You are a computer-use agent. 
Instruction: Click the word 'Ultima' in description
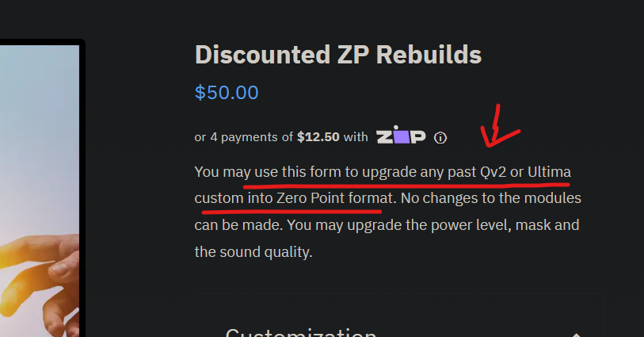549,172
